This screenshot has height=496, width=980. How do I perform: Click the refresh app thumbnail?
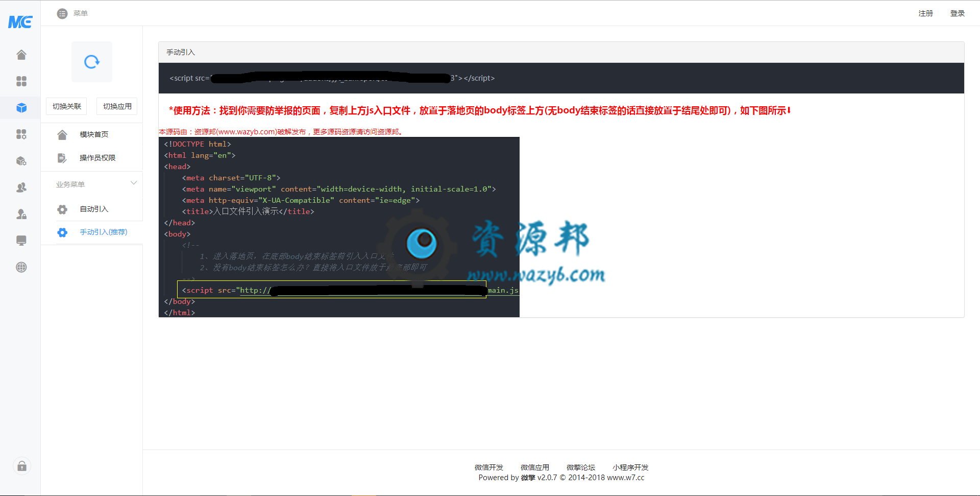[x=92, y=62]
